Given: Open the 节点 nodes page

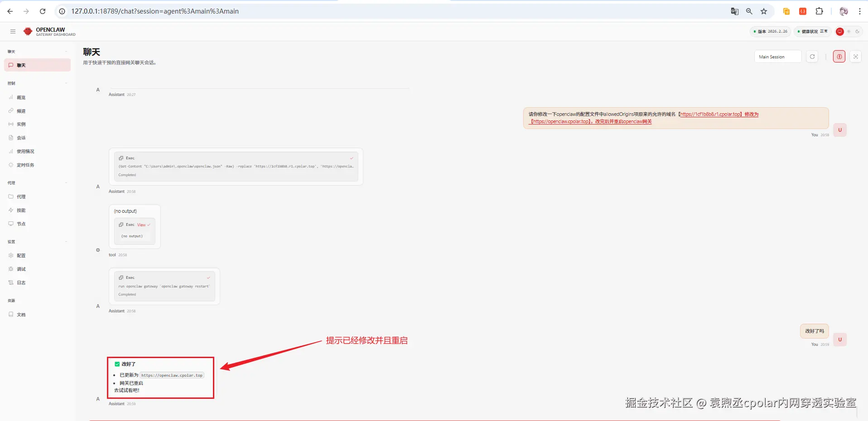Looking at the screenshot, I should 38,224.
